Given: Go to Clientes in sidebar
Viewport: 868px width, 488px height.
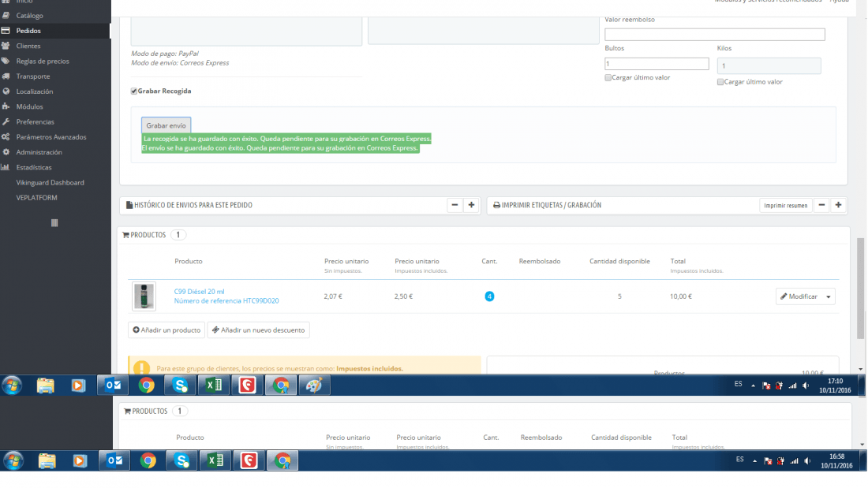Looking at the screenshot, I should point(28,46).
